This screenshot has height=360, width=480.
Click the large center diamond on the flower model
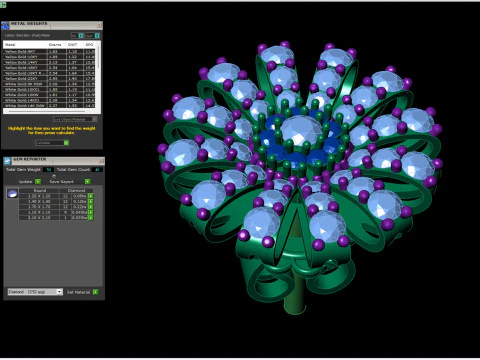tap(301, 130)
